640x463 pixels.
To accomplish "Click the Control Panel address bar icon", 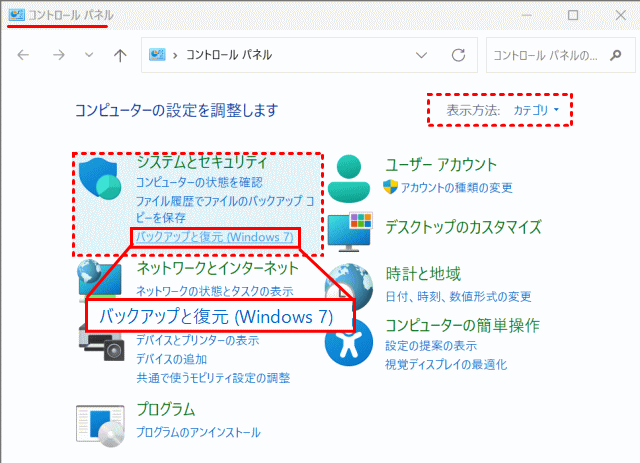I will tap(157, 55).
